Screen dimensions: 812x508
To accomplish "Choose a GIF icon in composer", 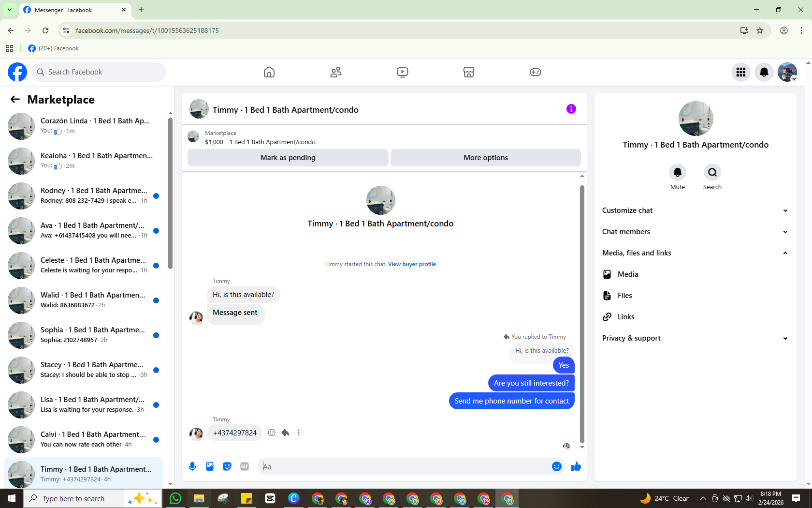I will pos(245,466).
